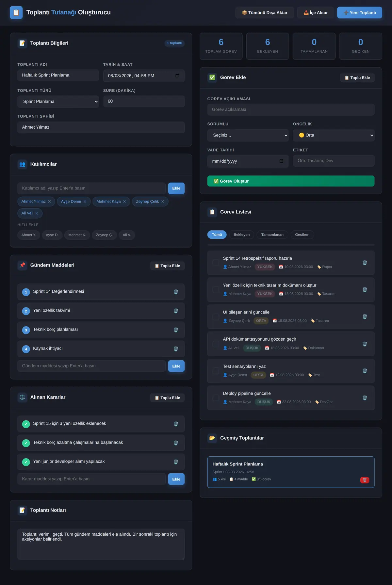The image size is (392, 585).
Task: Remove Ali Veli from participants
Action: [x=37, y=213]
